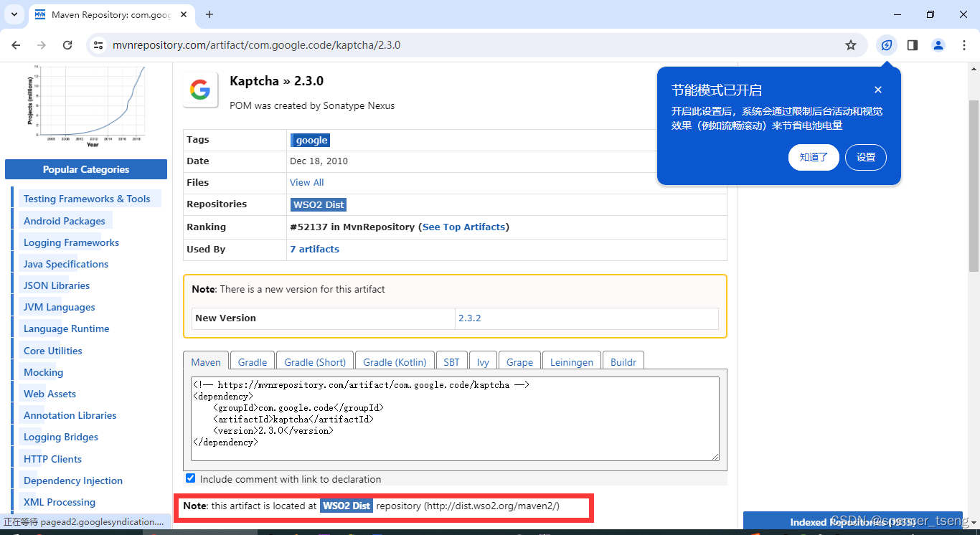Screen dimensions: 980x535
Task: Select 'Testing Frameworks & Tools' category
Action: tap(86, 198)
